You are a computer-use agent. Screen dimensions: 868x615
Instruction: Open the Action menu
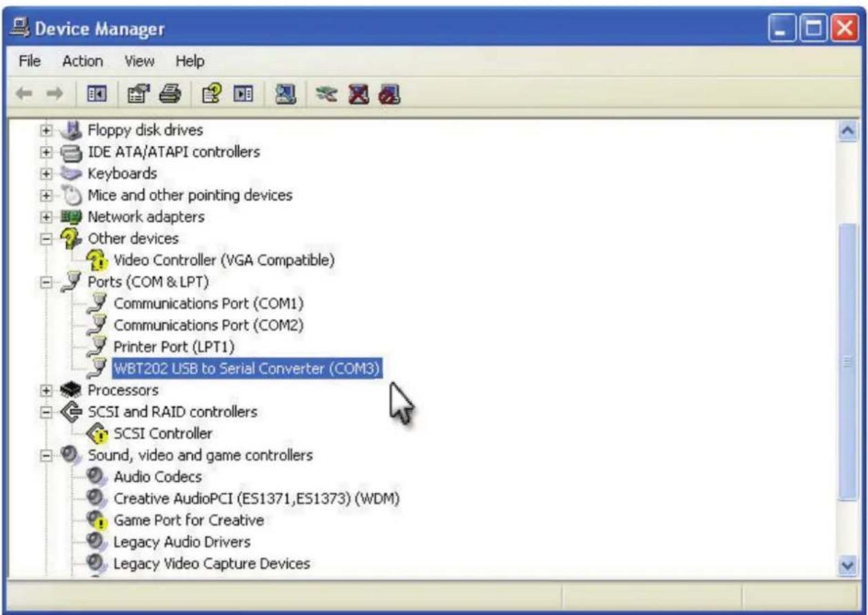tap(83, 61)
